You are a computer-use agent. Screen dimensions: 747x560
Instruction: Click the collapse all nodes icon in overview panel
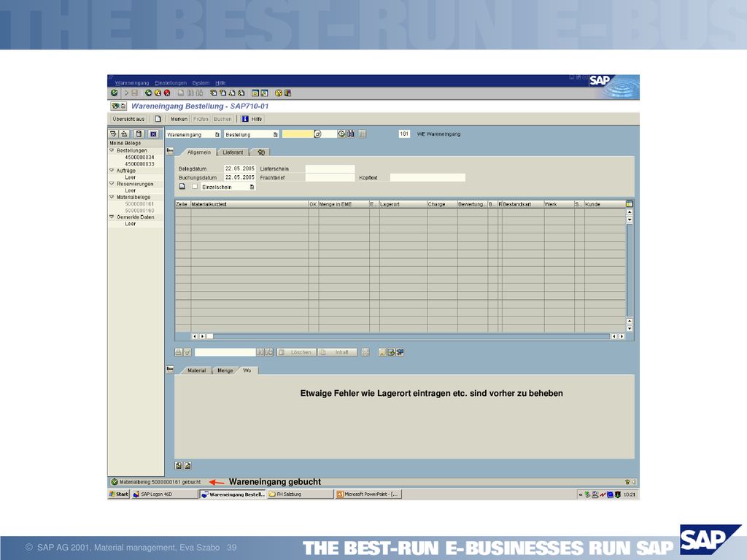124,134
